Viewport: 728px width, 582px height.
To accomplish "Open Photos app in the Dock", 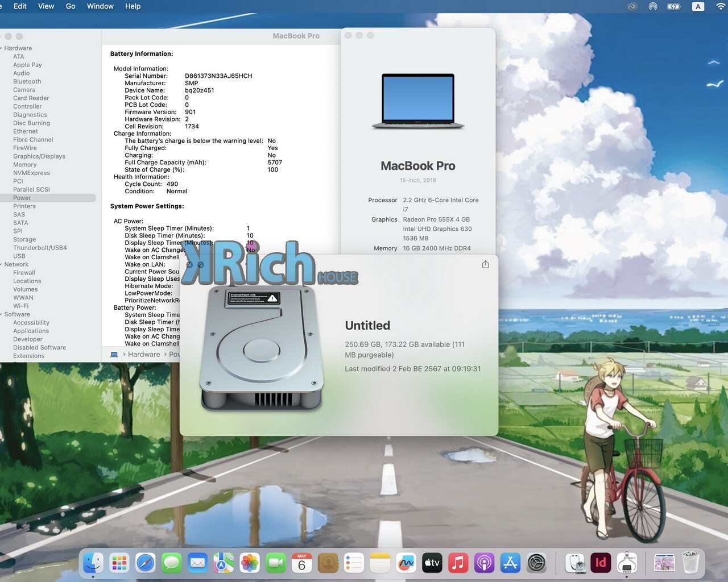I will point(250,563).
